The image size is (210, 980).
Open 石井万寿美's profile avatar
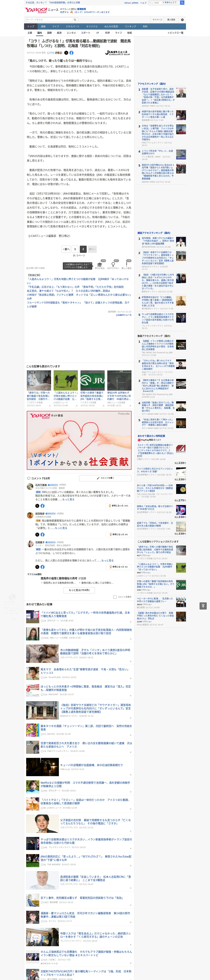point(30,486)
